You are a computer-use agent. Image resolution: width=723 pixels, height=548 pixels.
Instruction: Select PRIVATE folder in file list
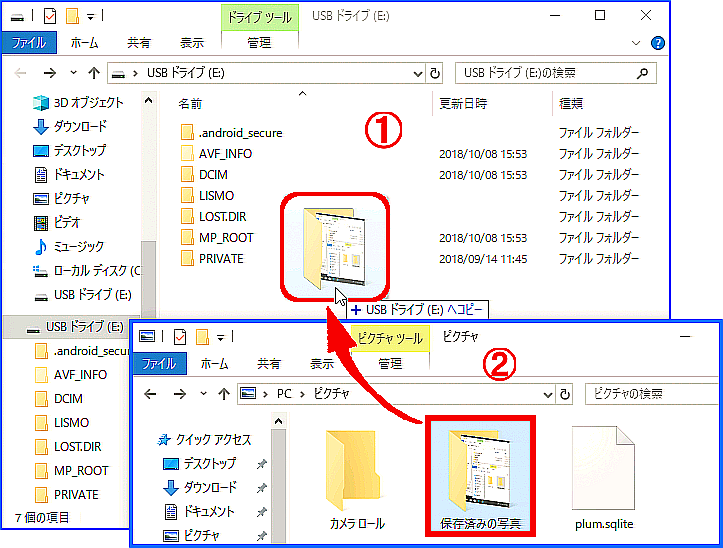click(212, 258)
